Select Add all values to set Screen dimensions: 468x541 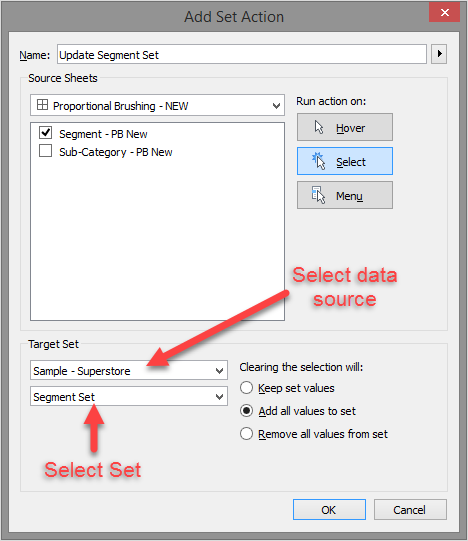(246, 411)
